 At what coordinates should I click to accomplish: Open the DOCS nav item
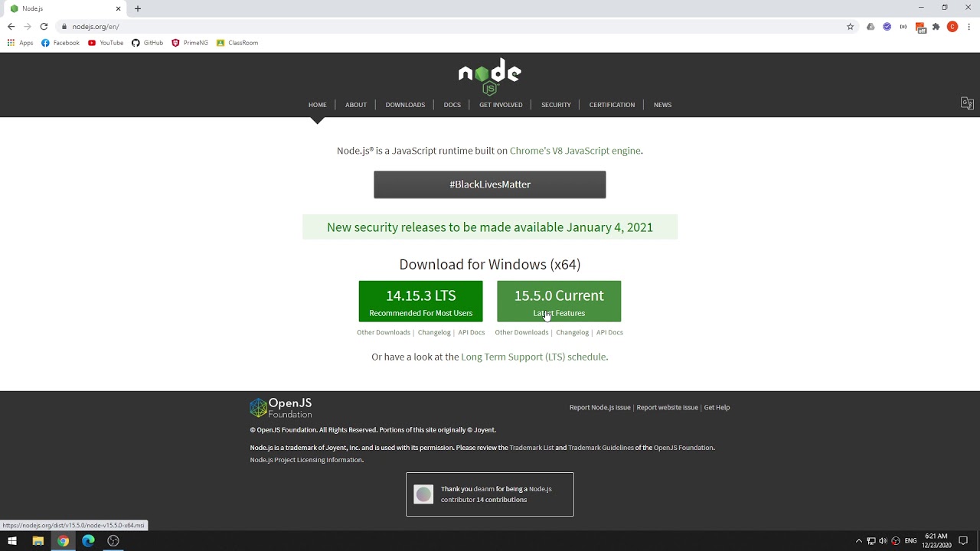coord(452,105)
